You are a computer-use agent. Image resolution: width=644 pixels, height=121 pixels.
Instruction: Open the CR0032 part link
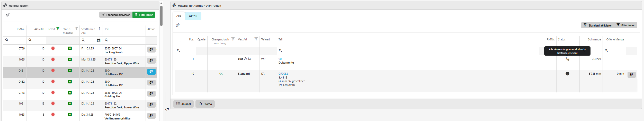click(x=283, y=74)
